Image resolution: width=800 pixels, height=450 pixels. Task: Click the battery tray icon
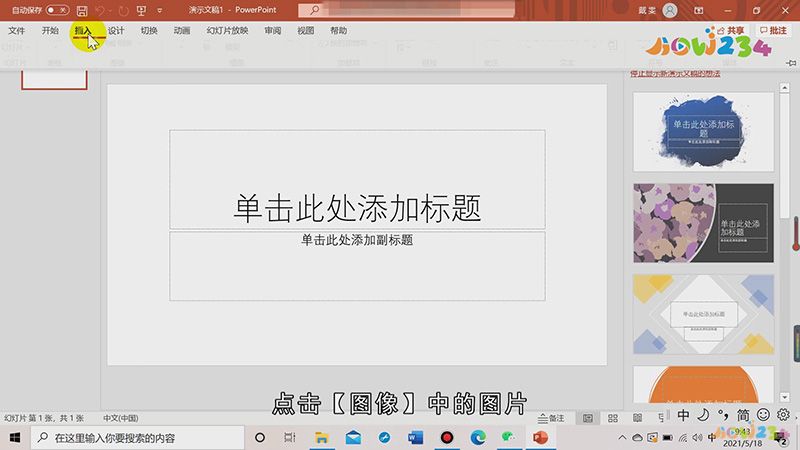point(667,437)
